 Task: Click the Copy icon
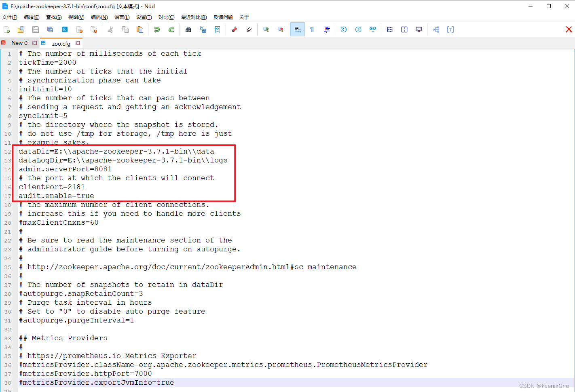click(125, 30)
